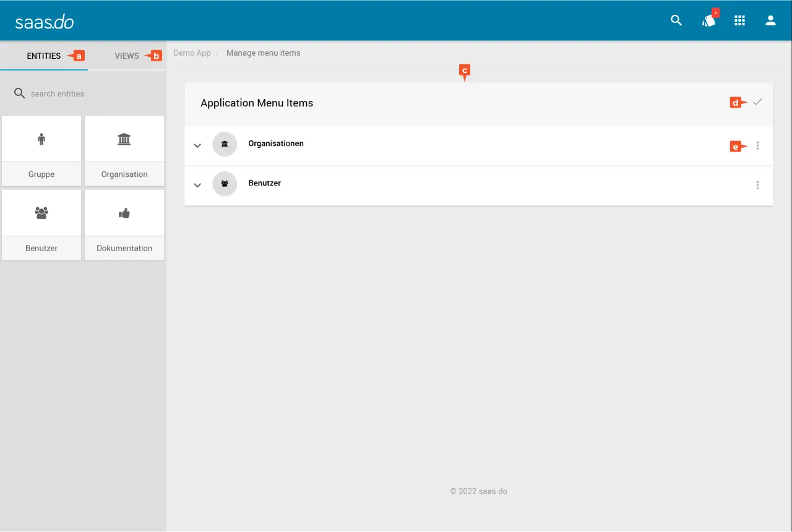Expand the Organisationen menu item

(197, 146)
